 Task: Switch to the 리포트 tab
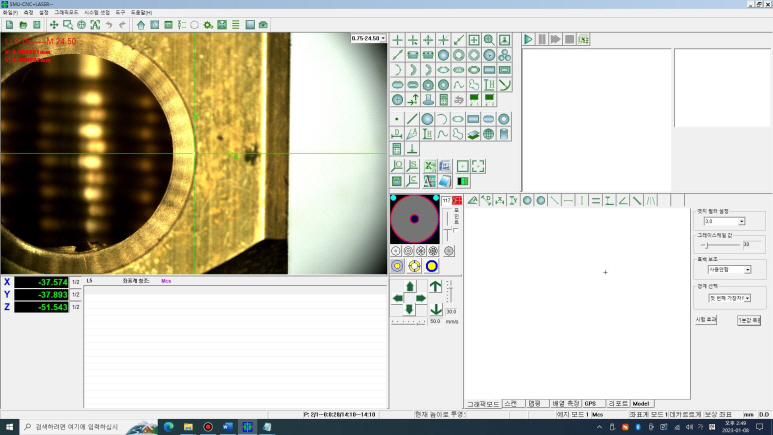coord(617,403)
